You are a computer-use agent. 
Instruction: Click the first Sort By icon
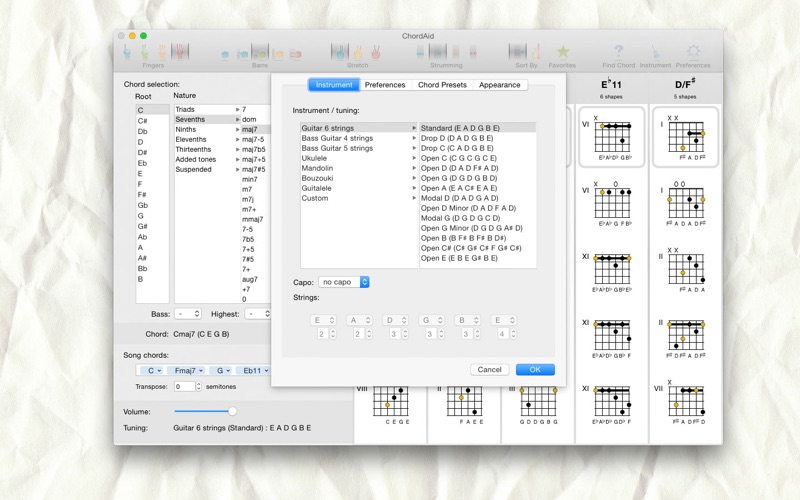point(517,52)
